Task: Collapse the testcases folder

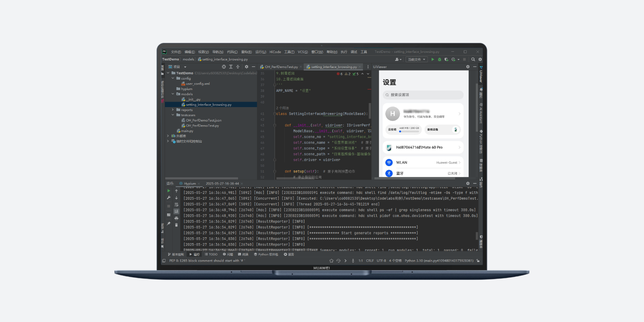Action: click(x=173, y=115)
